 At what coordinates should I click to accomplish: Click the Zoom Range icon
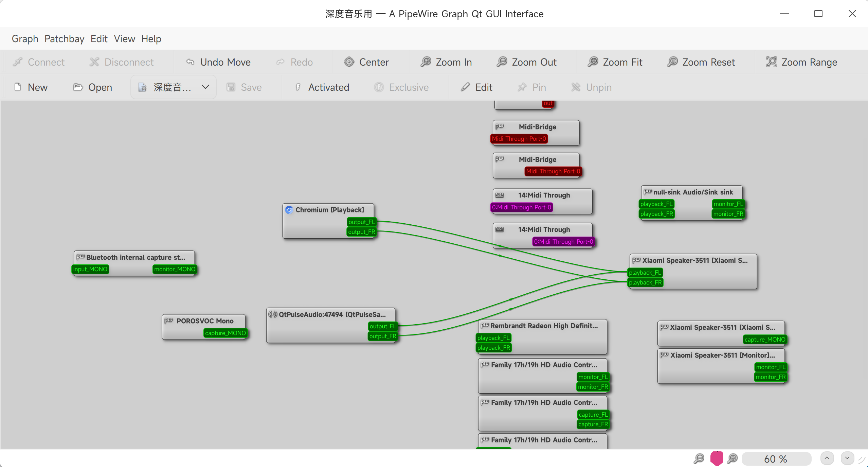click(771, 62)
